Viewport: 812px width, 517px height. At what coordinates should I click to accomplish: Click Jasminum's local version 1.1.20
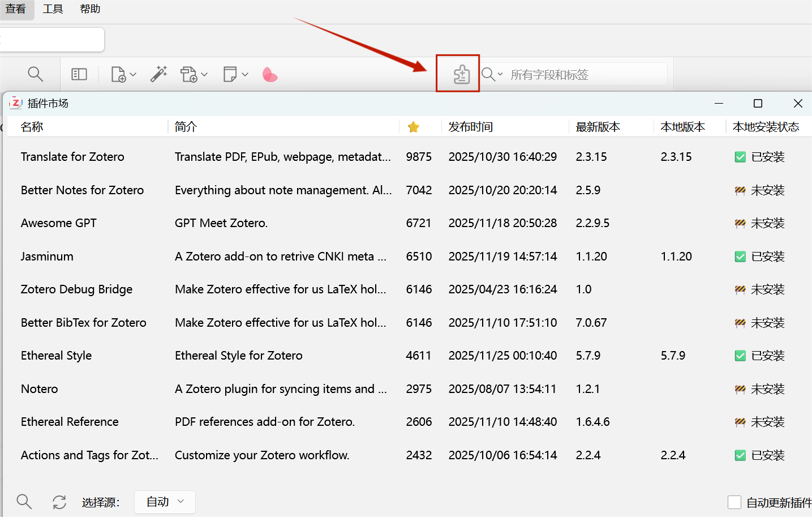(x=676, y=257)
